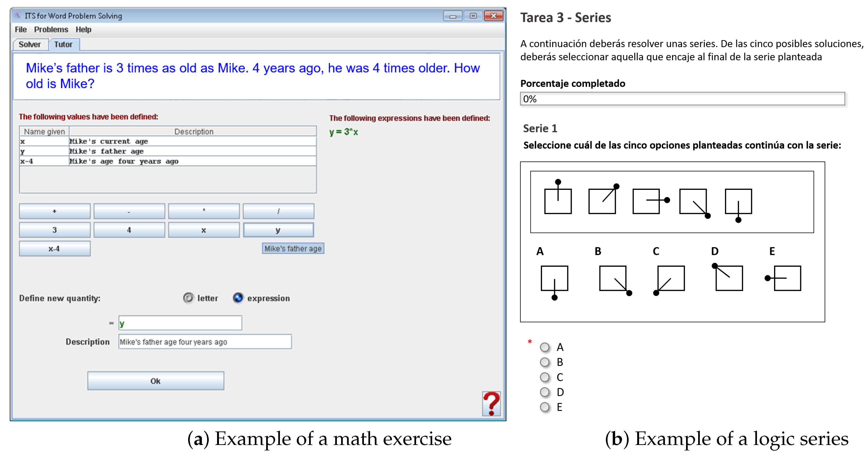Screen dimensions: 868x454
Task: Select the letter radio option
Action: (x=188, y=298)
